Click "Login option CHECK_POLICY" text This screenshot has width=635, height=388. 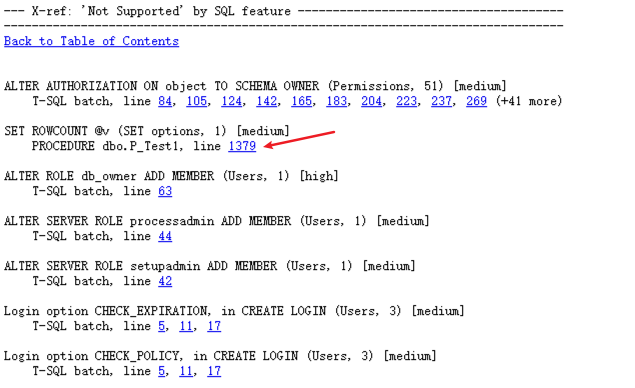[93, 356]
